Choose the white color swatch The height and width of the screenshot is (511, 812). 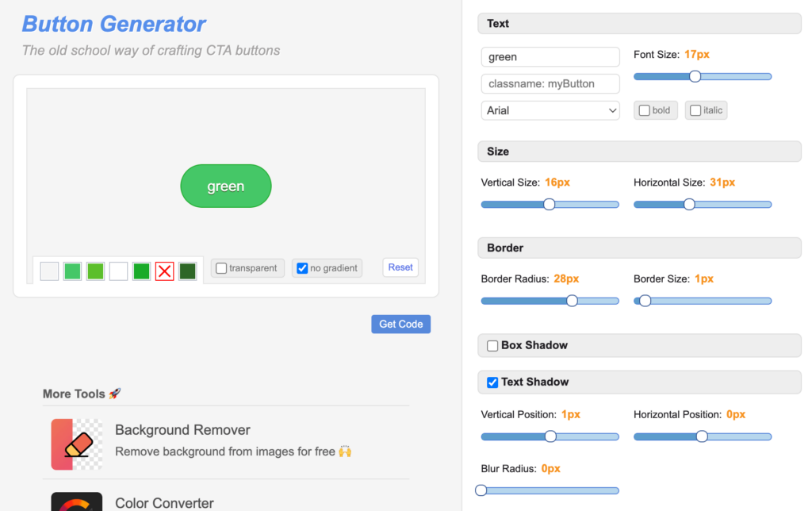pyautogui.click(x=118, y=271)
